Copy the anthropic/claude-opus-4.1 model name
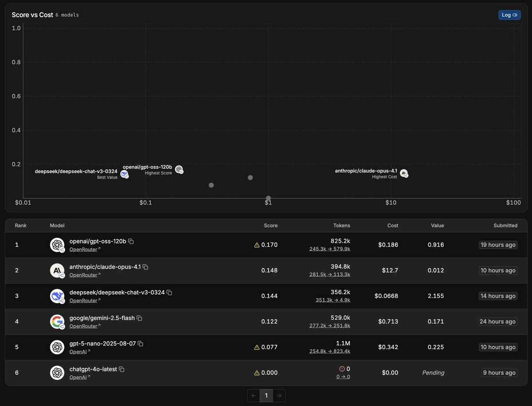 click(145, 267)
